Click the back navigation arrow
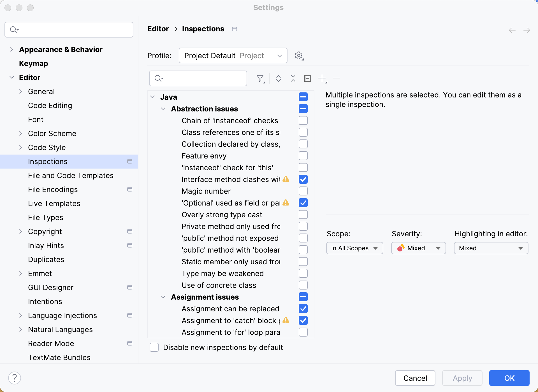 coord(512,30)
